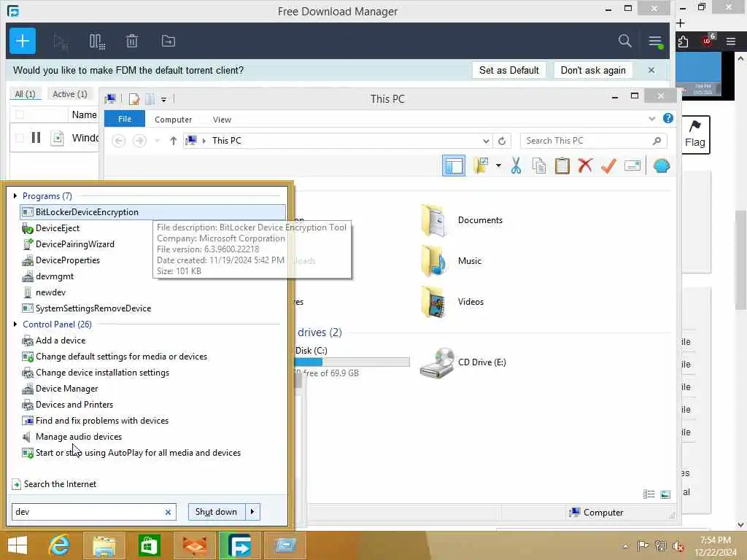Select the Videos folder

452,301
